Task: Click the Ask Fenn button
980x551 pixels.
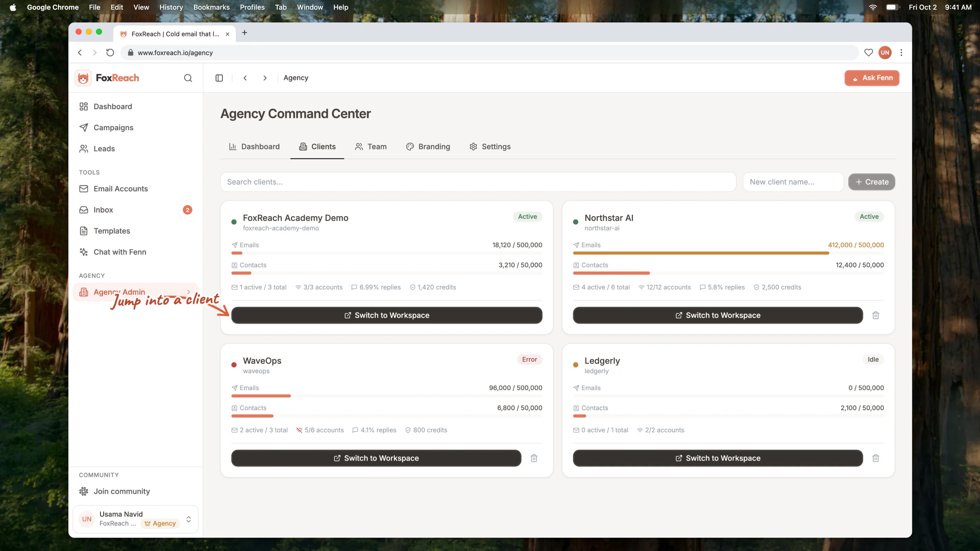Action: 871,78
